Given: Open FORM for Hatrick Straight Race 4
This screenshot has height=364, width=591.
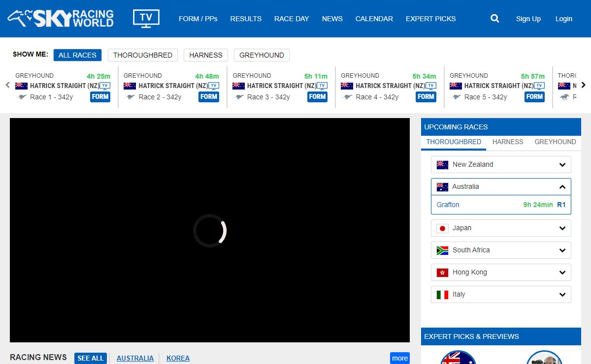Looking at the screenshot, I should pyautogui.click(x=426, y=97).
